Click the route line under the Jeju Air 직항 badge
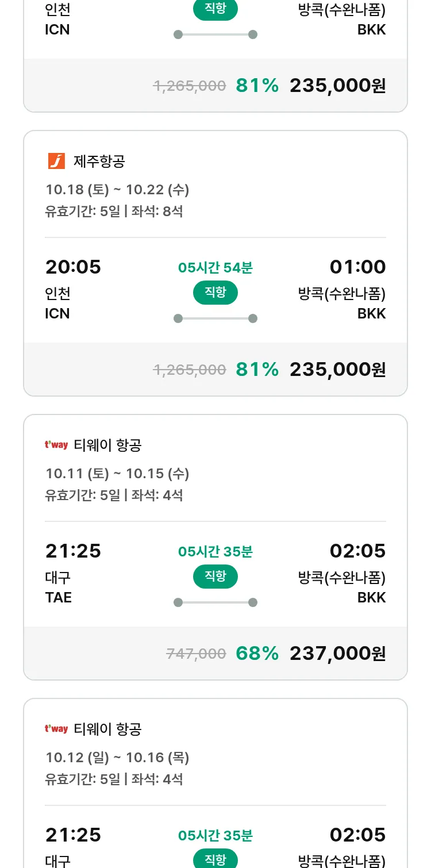This screenshot has height=868, width=431. [x=215, y=318]
